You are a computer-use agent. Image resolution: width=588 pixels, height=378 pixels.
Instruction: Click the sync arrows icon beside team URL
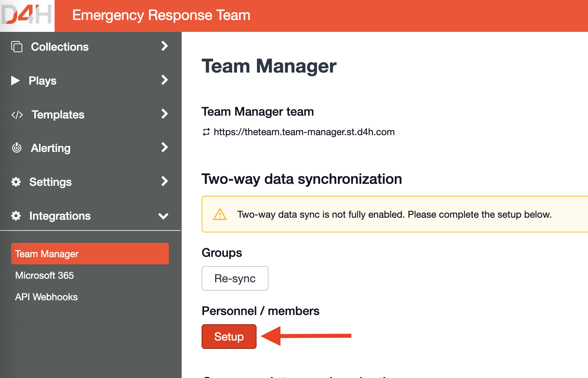tap(206, 132)
